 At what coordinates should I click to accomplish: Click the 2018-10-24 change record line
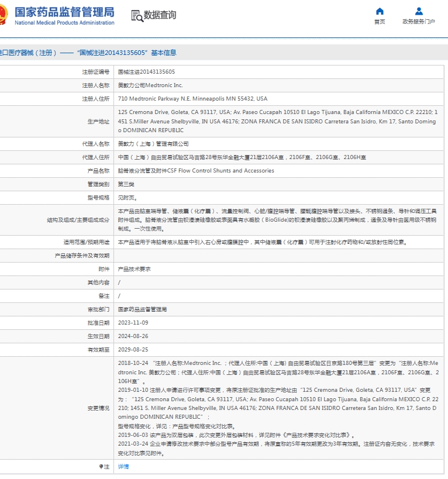pyautogui.click(x=278, y=372)
